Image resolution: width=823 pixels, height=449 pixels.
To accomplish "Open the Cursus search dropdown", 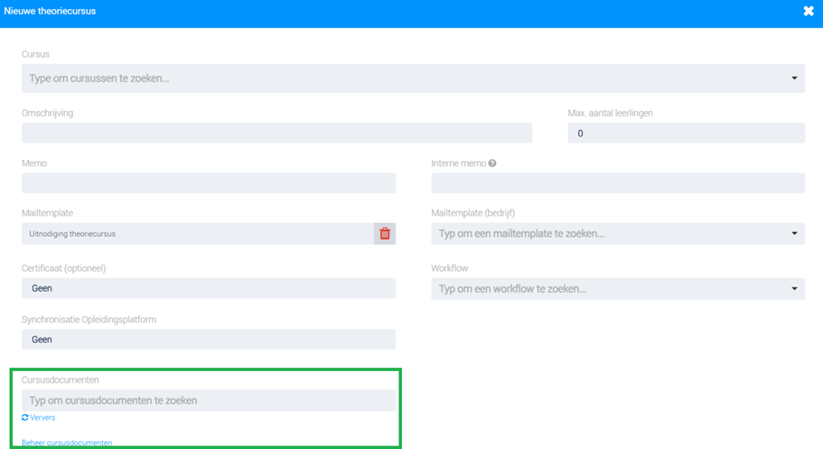I will click(x=413, y=78).
